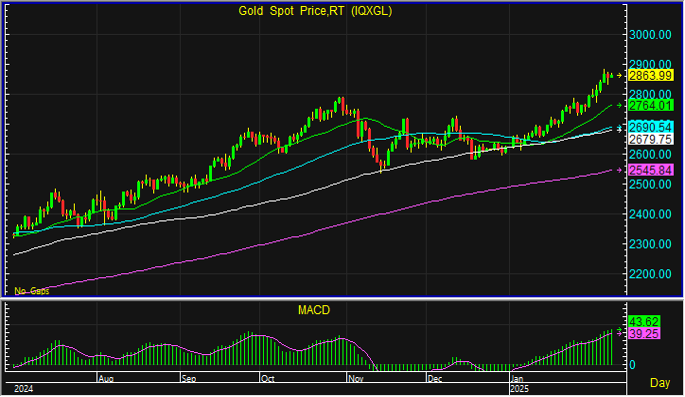This screenshot has width=685, height=397.
Task: Click the 3000.00 price axis level
Action: [x=650, y=35]
